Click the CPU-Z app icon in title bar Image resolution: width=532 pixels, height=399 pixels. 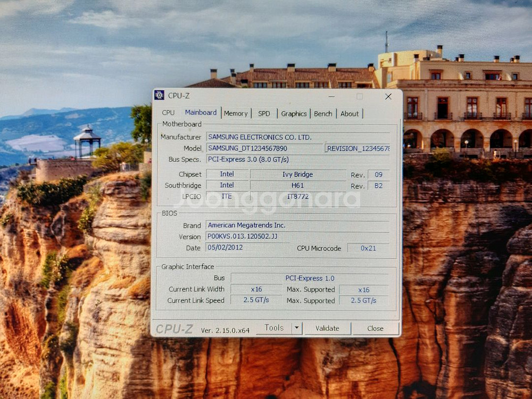(x=159, y=95)
